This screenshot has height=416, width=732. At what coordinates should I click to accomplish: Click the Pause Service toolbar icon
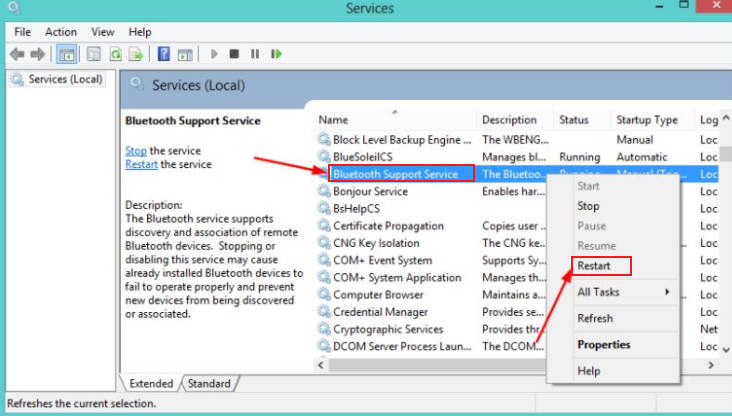(255, 54)
